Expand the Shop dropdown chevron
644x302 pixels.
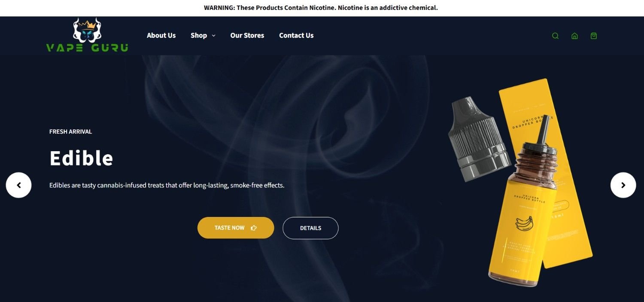(213, 36)
